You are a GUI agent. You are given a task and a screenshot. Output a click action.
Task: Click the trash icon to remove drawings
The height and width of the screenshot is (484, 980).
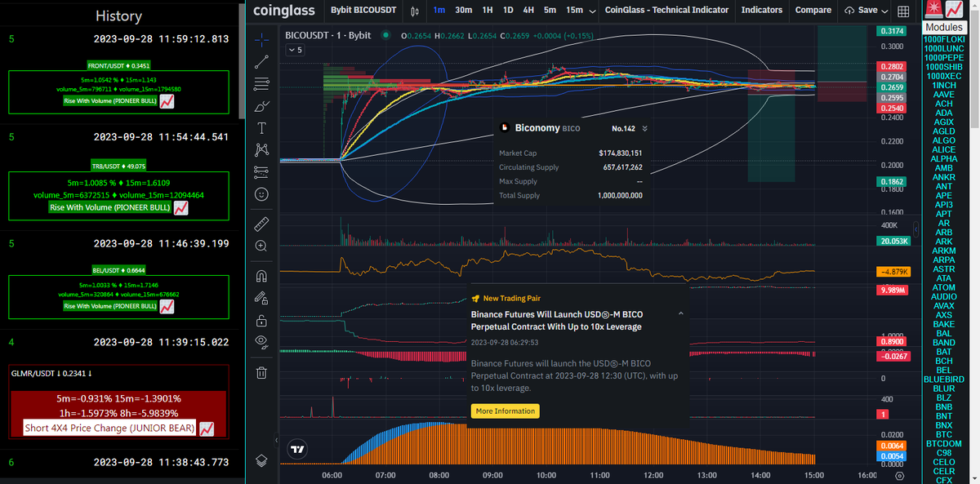261,373
